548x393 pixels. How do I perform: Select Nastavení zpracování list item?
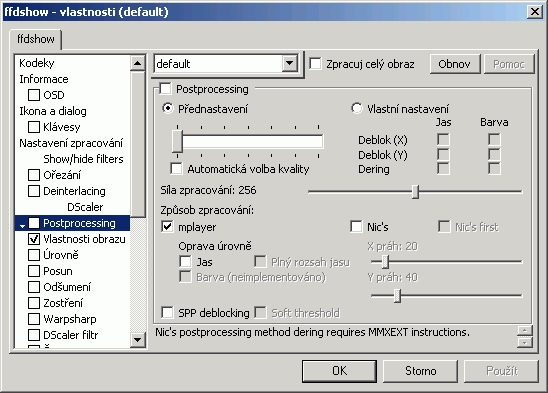click(x=71, y=143)
